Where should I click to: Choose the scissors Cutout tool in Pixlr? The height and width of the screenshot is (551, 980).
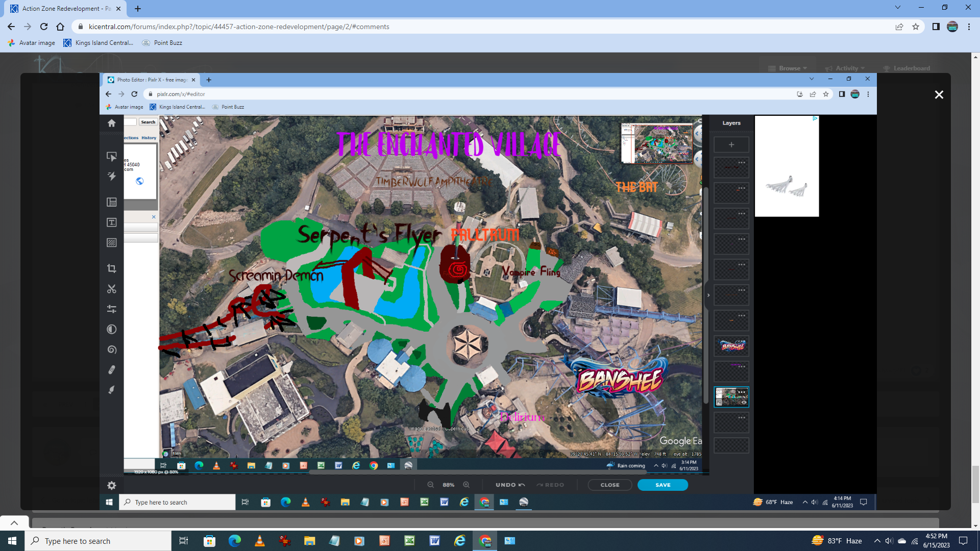[x=112, y=289]
